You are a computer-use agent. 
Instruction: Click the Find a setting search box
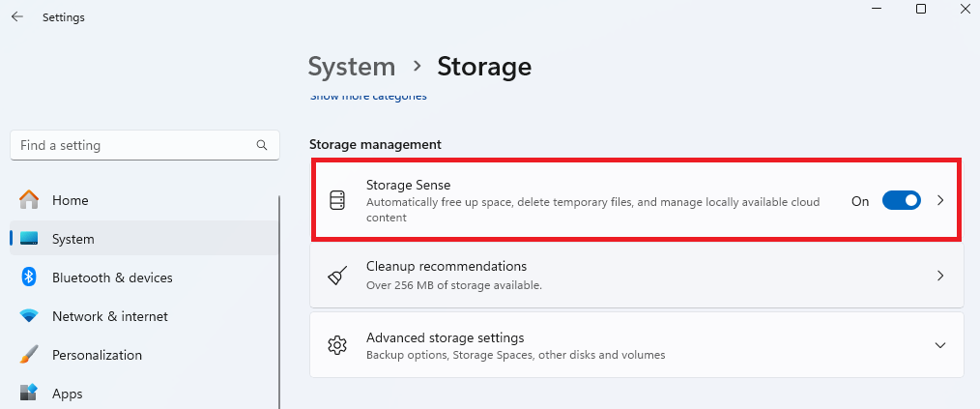(x=135, y=145)
